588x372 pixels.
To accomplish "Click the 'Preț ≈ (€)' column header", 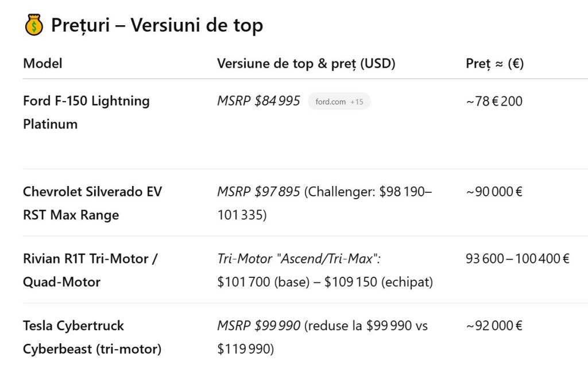I will coord(494,63).
